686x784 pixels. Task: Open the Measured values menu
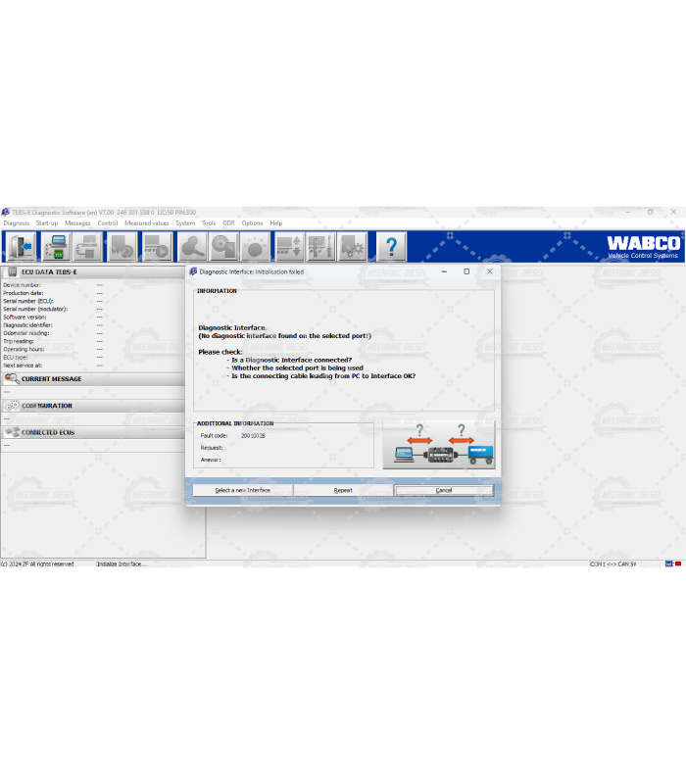click(x=146, y=223)
